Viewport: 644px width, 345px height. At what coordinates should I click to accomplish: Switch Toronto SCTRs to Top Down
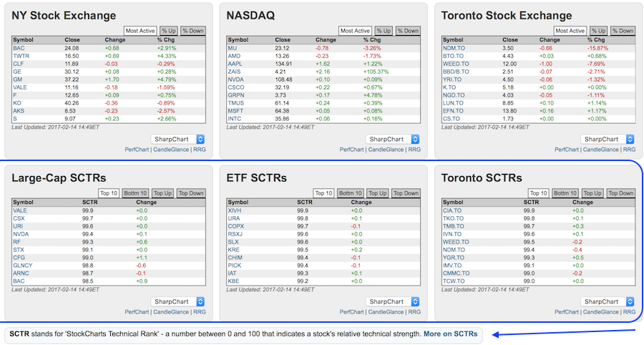click(x=620, y=193)
